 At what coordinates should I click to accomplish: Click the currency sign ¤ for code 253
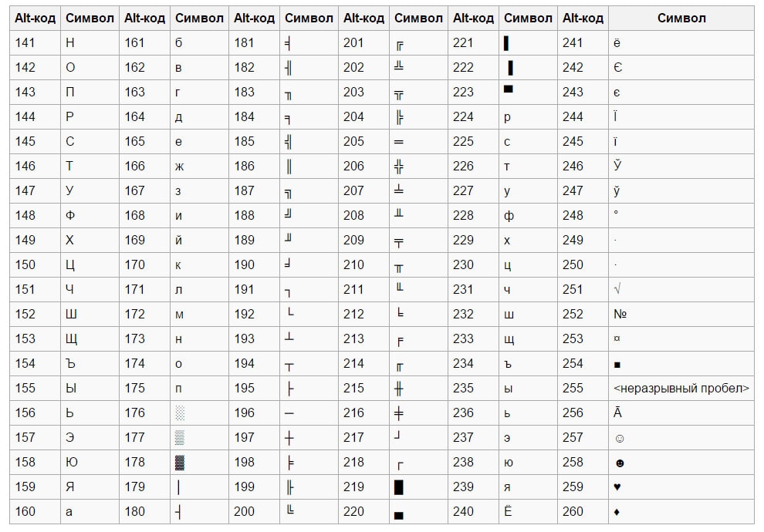point(617,338)
